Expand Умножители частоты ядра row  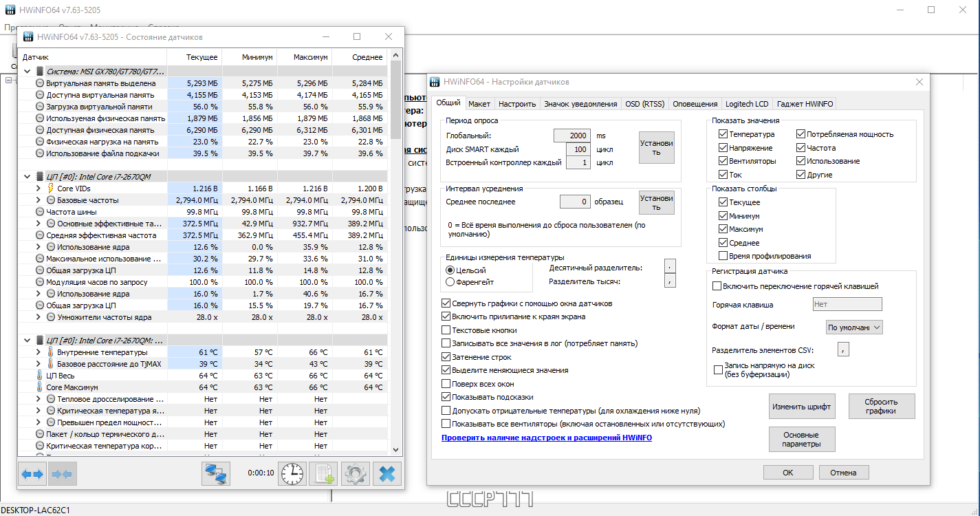pos(38,316)
